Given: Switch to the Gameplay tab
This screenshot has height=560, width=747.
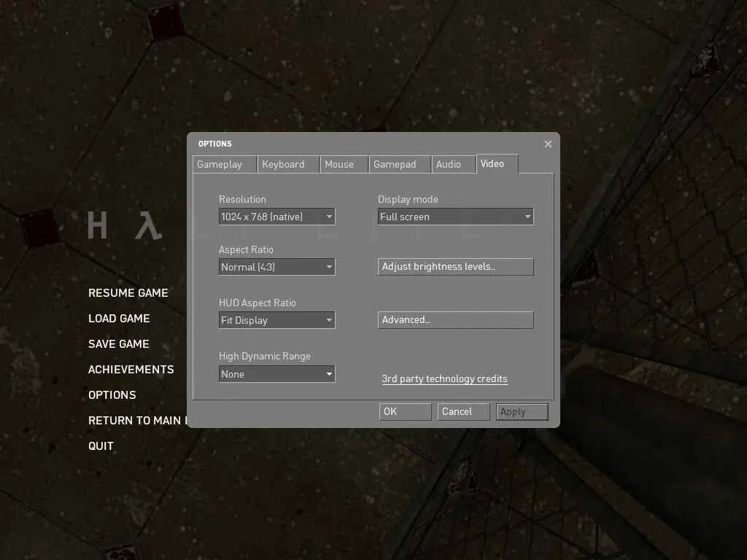Looking at the screenshot, I should coord(225,164).
